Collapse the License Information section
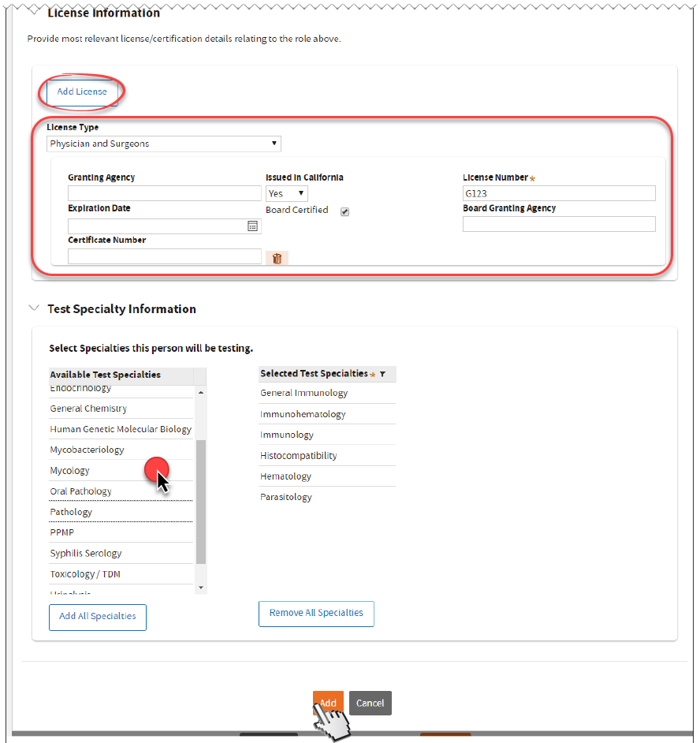The height and width of the screenshot is (743, 700). (33, 13)
